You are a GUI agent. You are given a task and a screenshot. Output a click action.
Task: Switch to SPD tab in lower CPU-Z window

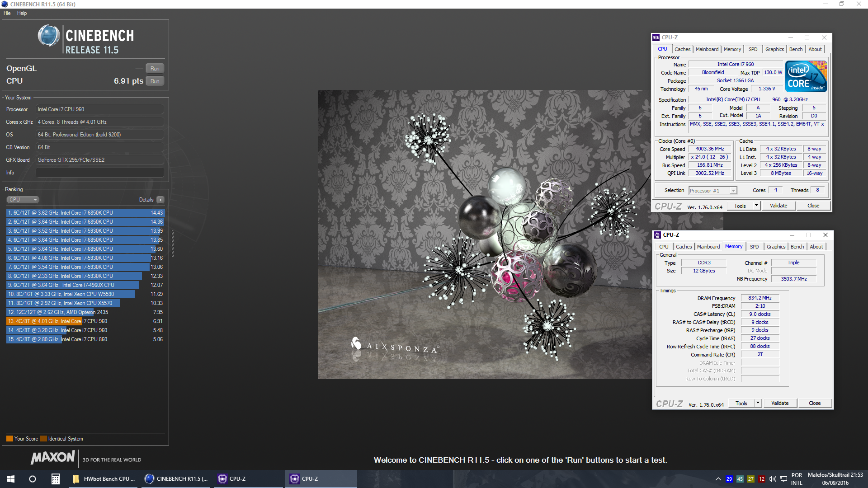(754, 247)
